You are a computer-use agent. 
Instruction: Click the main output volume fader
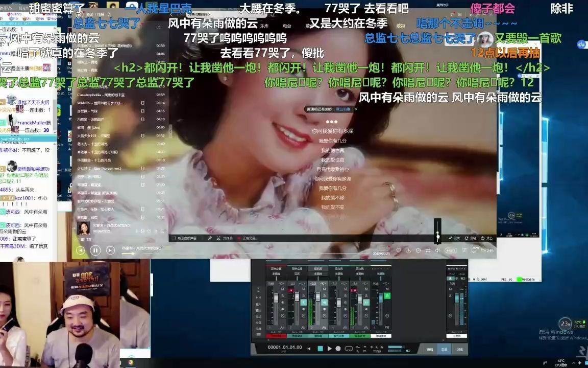457,298
